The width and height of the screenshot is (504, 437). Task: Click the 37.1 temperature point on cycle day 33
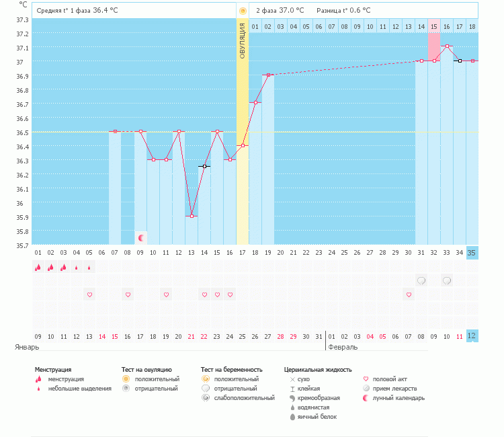pos(447,46)
